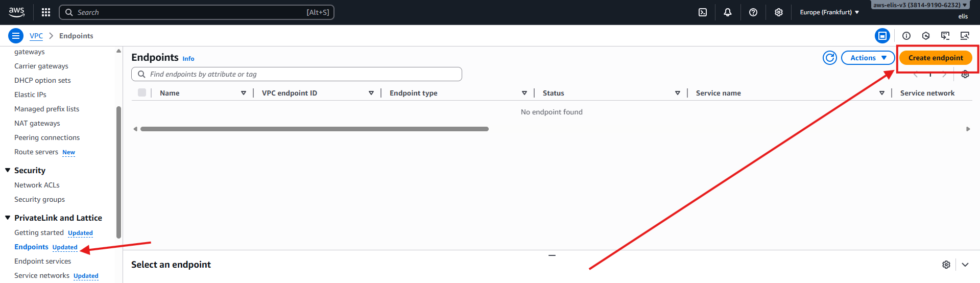Open the AWS services grid menu
This screenshot has width=980, height=283.
coord(46,12)
